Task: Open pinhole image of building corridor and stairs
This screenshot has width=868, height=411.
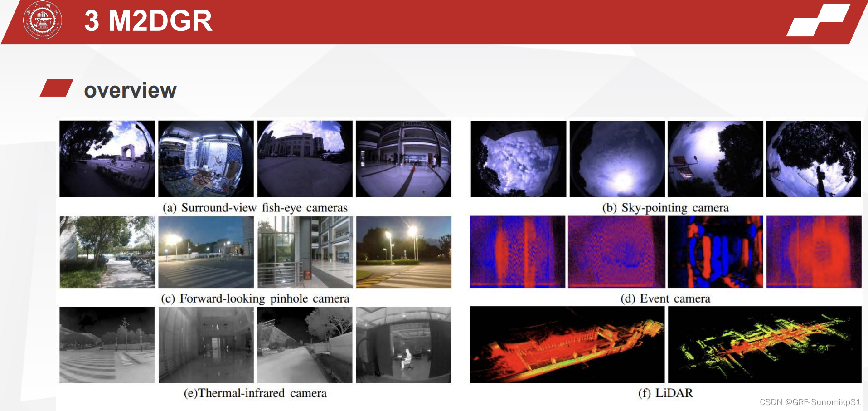Action: [305, 252]
